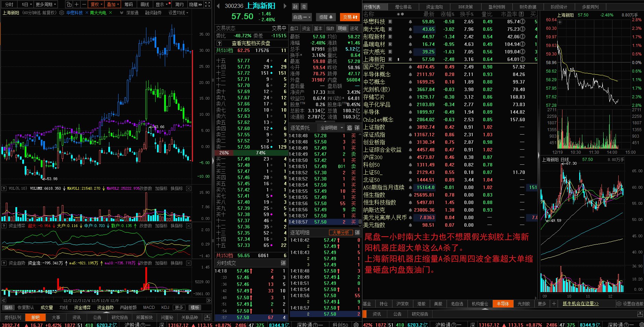This screenshot has width=644, height=327.
Task: Toggle alert bell for 华懋科技 row
Action: (410, 22)
